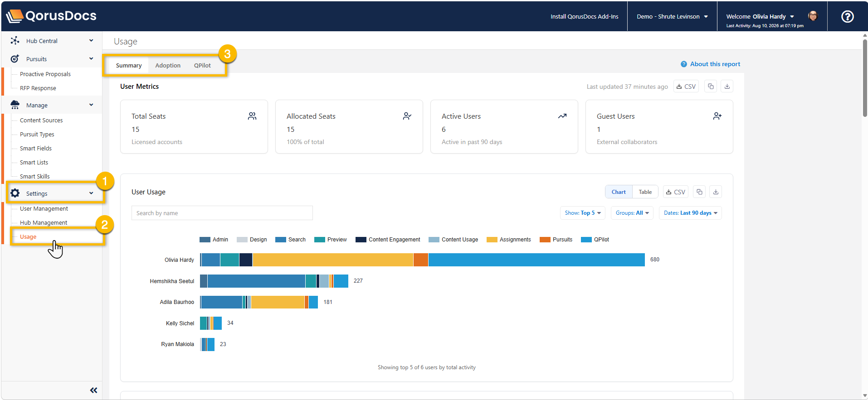Click Install QorusDocs Add-Ins
Image resolution: width=868 pixels, height=400 pixels.
click(x=584, y=17)
